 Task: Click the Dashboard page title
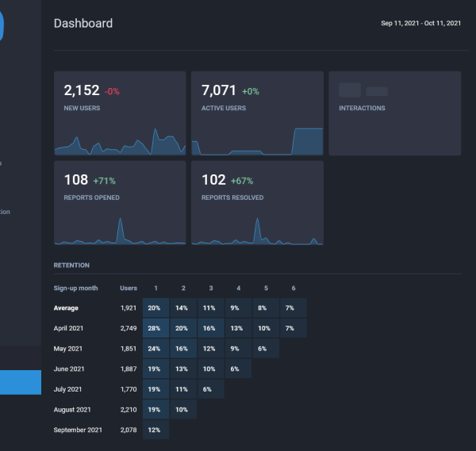[83, 23]
